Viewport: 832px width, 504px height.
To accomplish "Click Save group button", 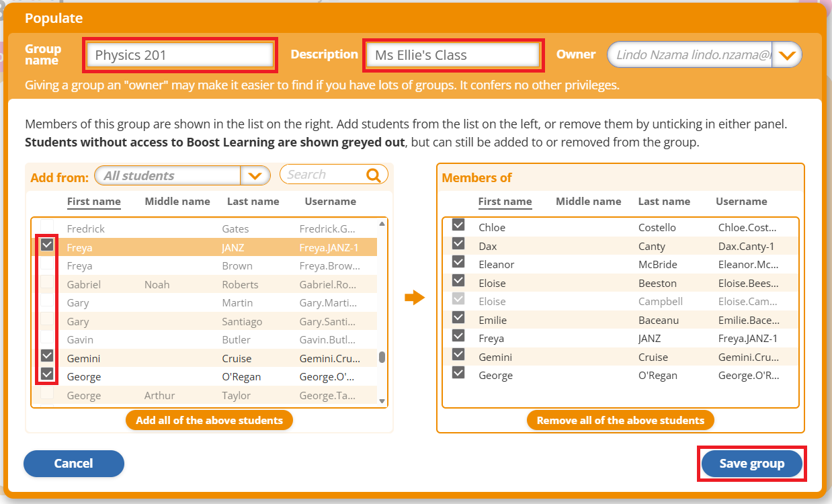I will [x=751, y=464].
